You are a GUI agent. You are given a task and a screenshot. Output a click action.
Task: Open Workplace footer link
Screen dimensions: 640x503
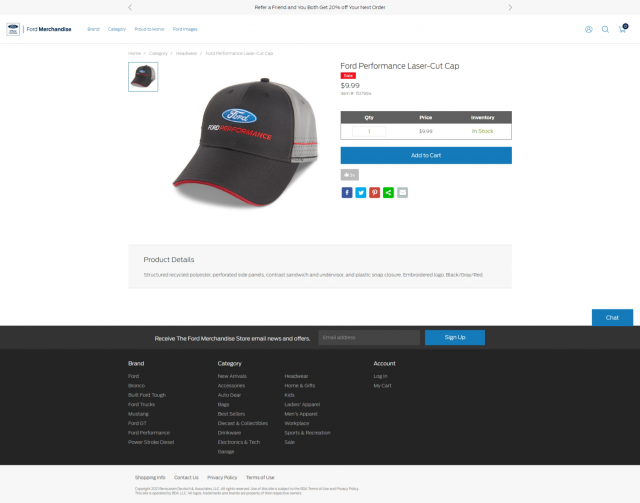coord(297,423)
